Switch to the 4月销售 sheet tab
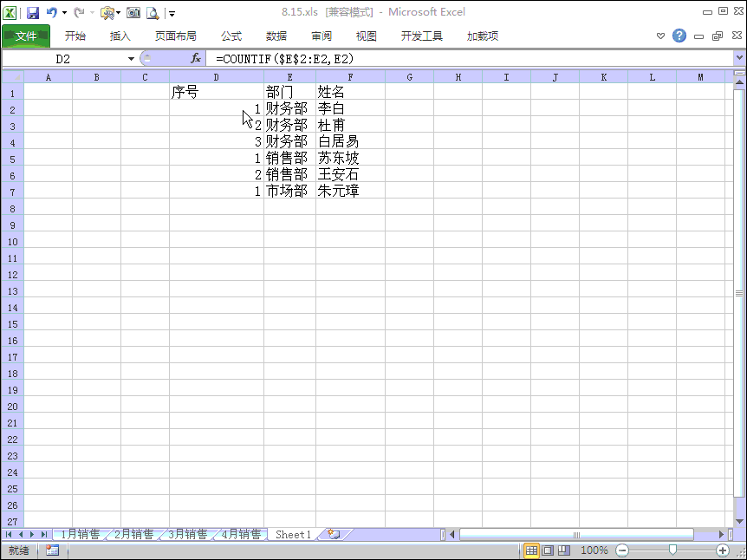This screenshot has width=747, height=560. (241, 534)
